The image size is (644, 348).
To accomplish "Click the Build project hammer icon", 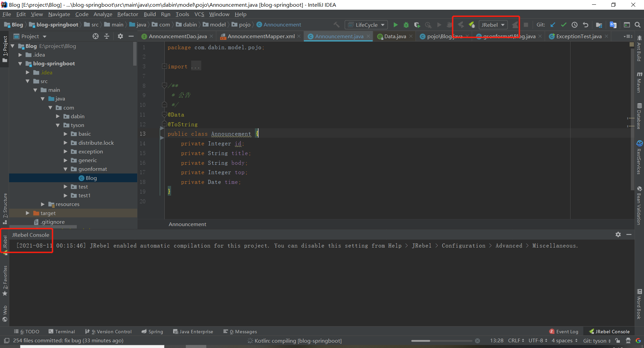I will [336, 25].
